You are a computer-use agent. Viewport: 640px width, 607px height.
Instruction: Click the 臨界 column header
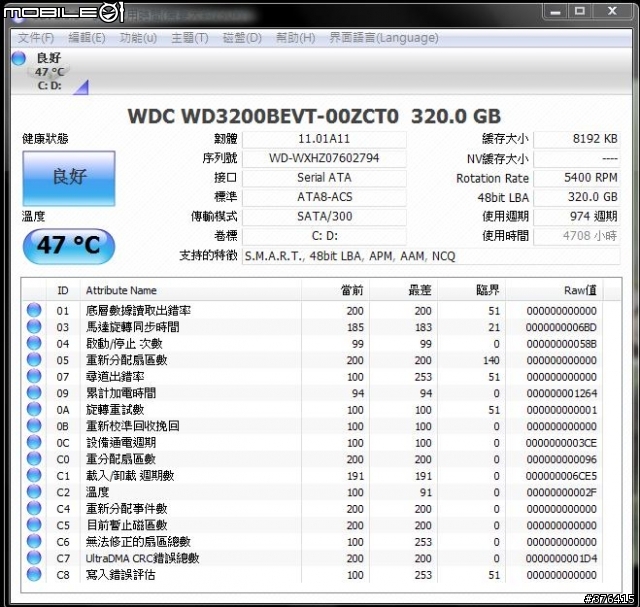472,291
